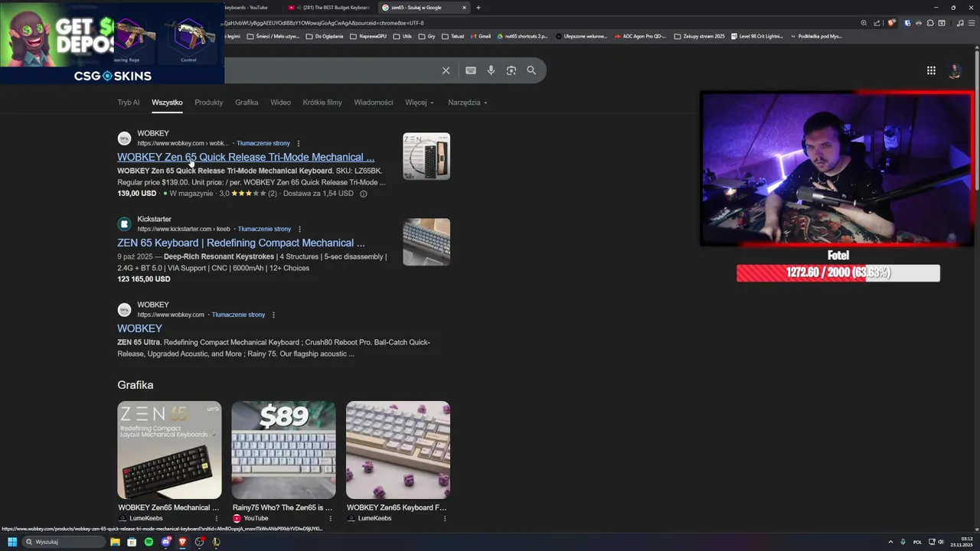Viewport: 980px width, 551px height.
Task: Select the Wszystko tab
Action: tap(167, 103)
